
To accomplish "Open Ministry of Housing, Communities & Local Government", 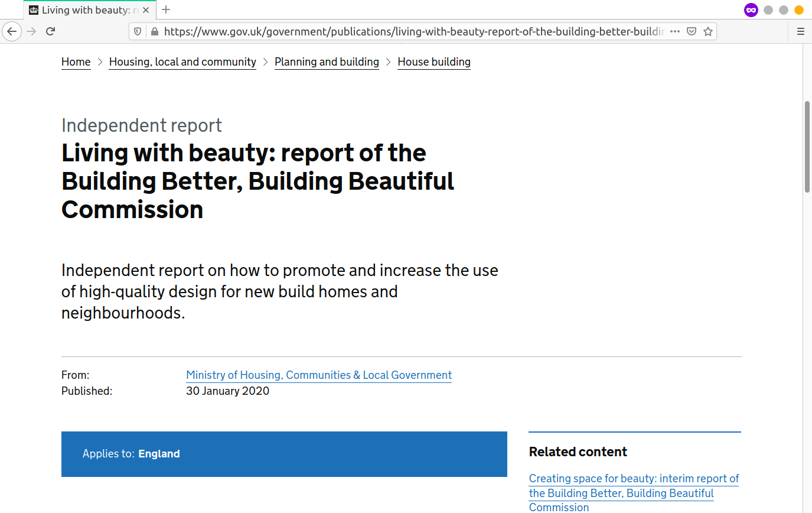I will pos(319,375).
